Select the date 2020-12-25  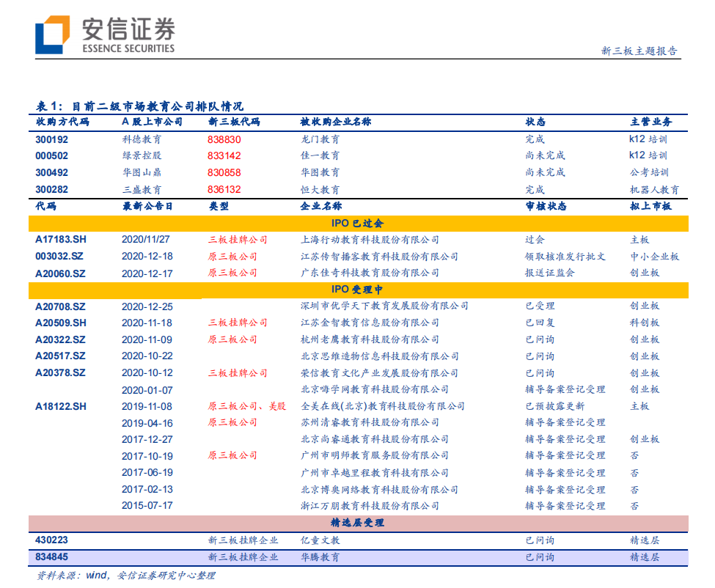click(x=147, y=306)
